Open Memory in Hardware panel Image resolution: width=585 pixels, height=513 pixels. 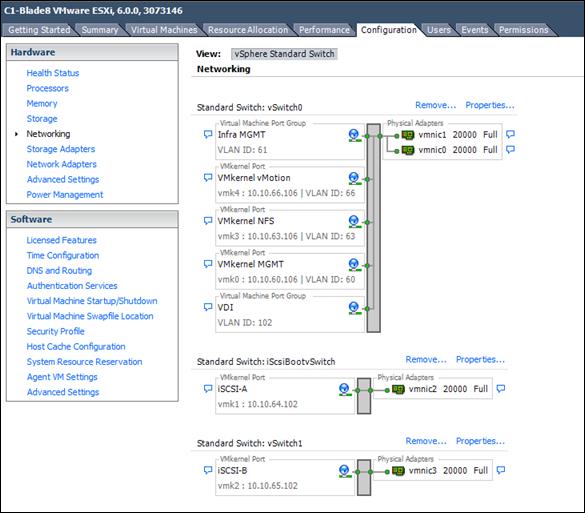42,104
